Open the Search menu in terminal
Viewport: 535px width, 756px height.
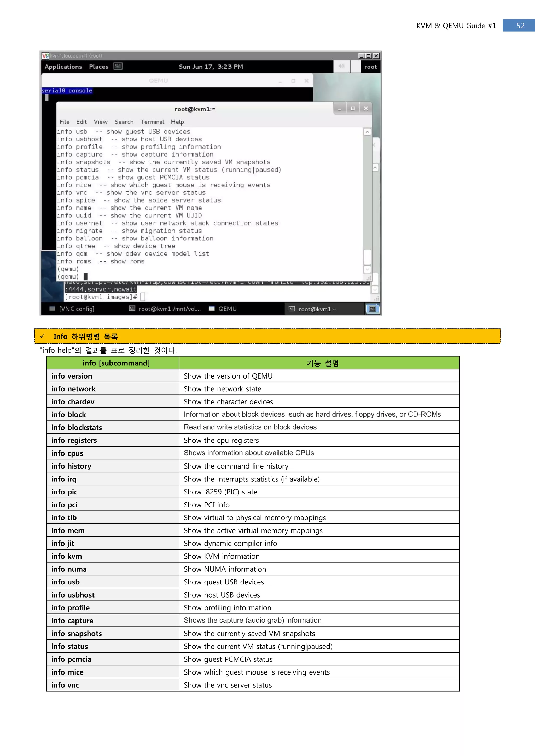124,122
